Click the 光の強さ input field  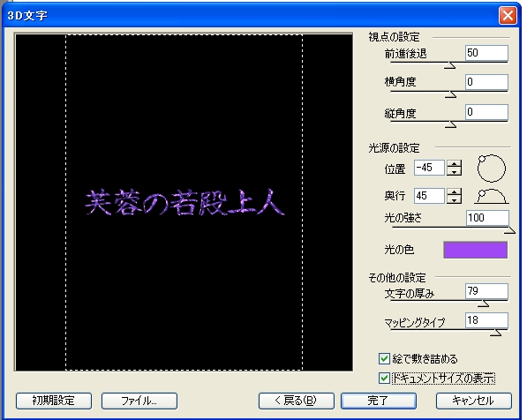487,218
